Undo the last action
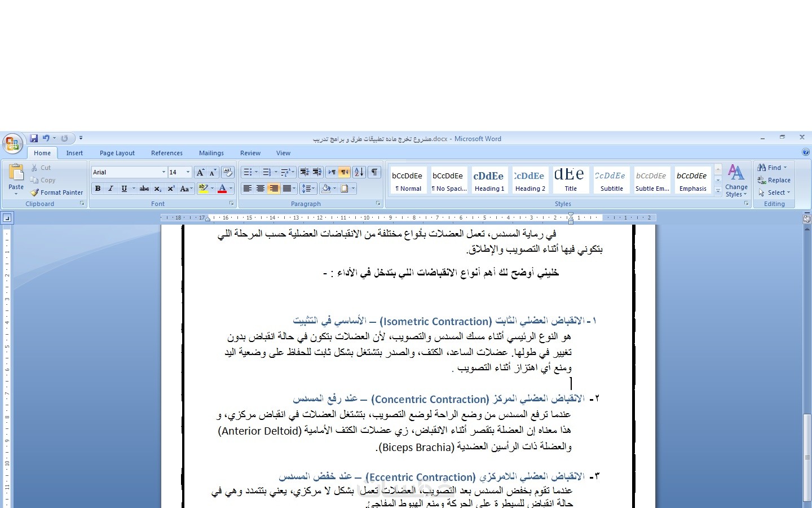The height and width of the screenshot is (508, 812). pos(46,138)
